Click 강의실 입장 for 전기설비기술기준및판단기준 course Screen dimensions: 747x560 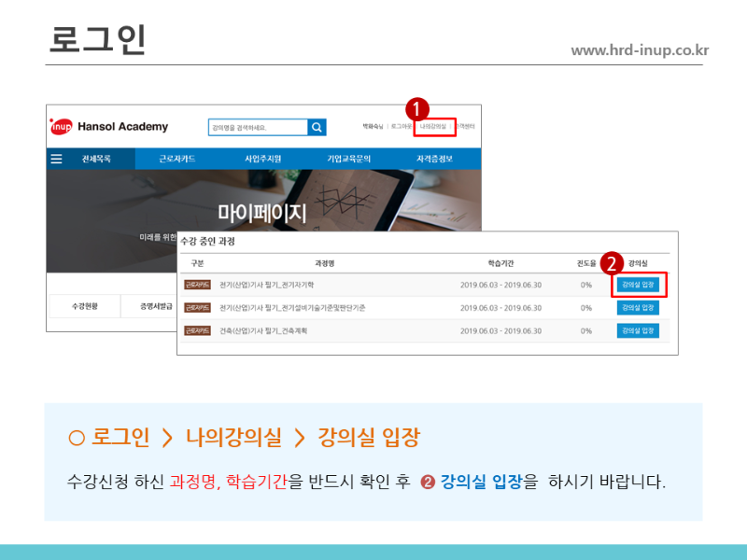[638, 307]
